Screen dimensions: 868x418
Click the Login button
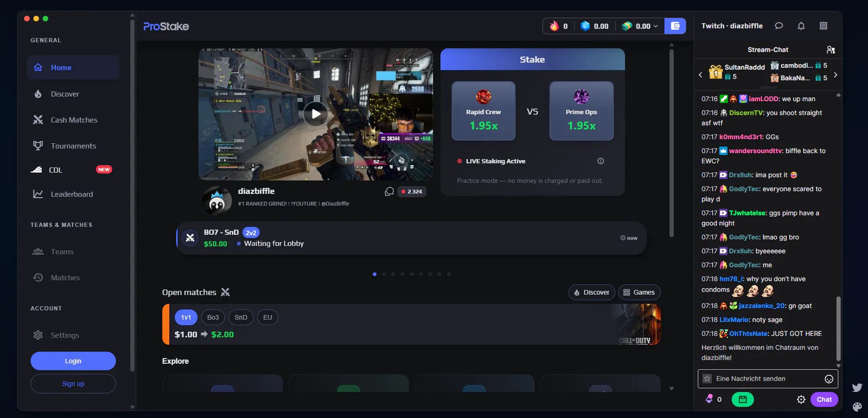click(73, 361)
